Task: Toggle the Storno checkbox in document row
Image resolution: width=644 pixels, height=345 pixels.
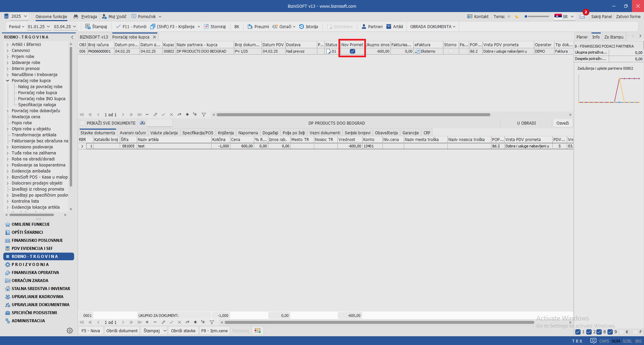Action: tap(451, 51)
